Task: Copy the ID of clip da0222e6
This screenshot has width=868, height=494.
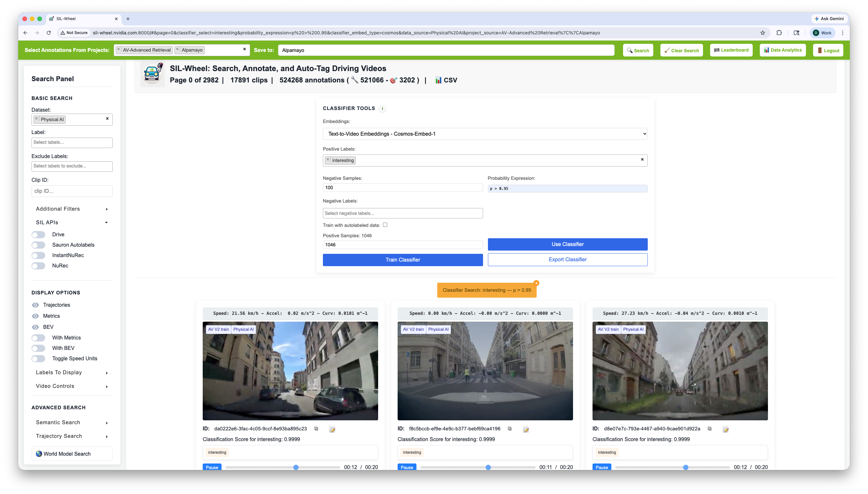Action: [x=316, y=429]
